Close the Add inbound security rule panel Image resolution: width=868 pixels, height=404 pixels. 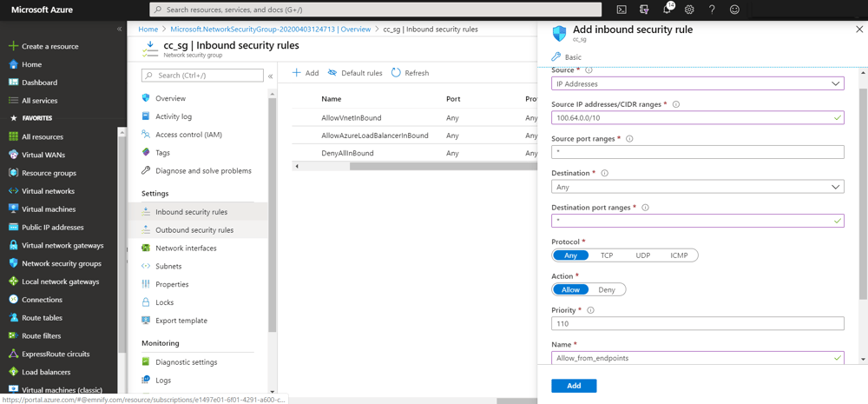click(858, 30)
